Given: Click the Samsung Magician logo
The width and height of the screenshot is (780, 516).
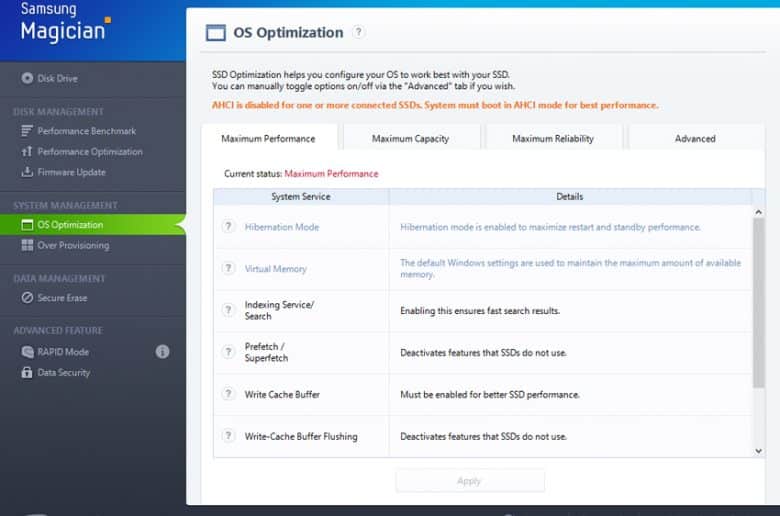Looking at the screenshot, I should point(65,22).
